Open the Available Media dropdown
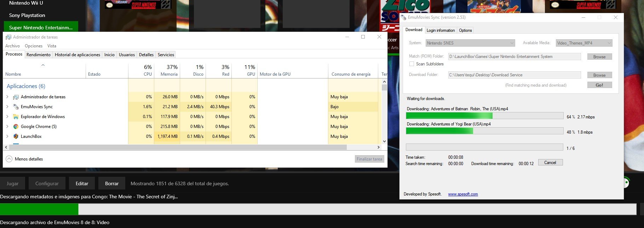The image size is (644, 228). point(584,43)
